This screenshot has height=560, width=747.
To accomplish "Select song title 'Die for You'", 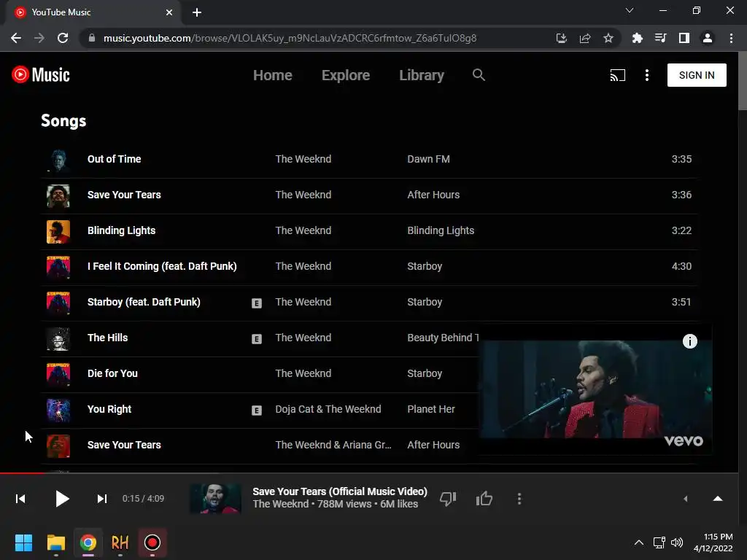I will pyautogui.click(x=112, y=373).
